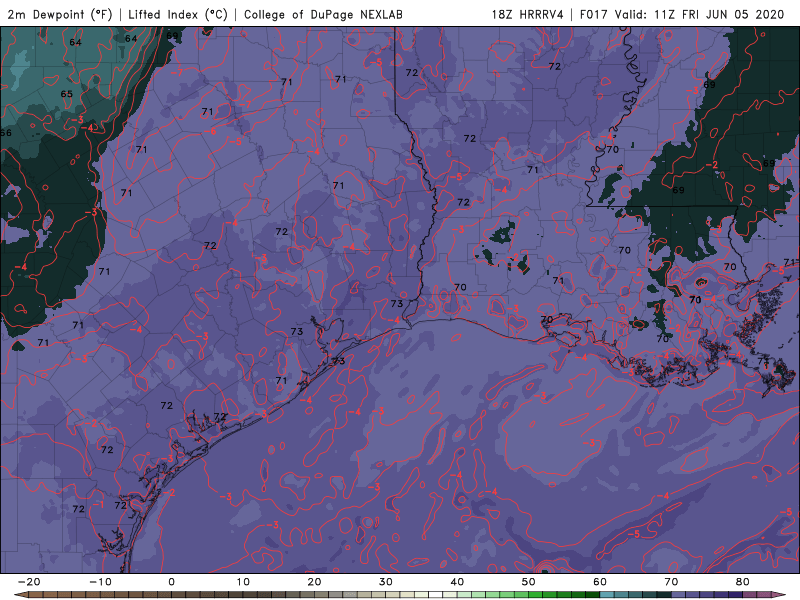Click the "66" dewpoint value on the map
This screenshot has height=600, width=800.
(6, 133)
